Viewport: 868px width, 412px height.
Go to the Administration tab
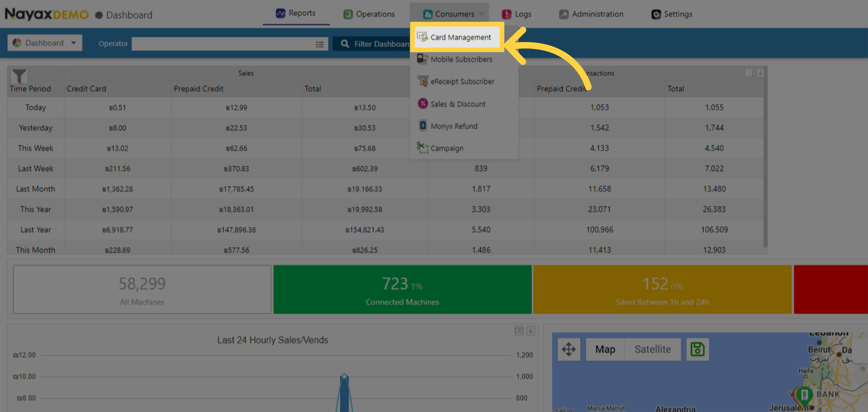click(591, 14)
